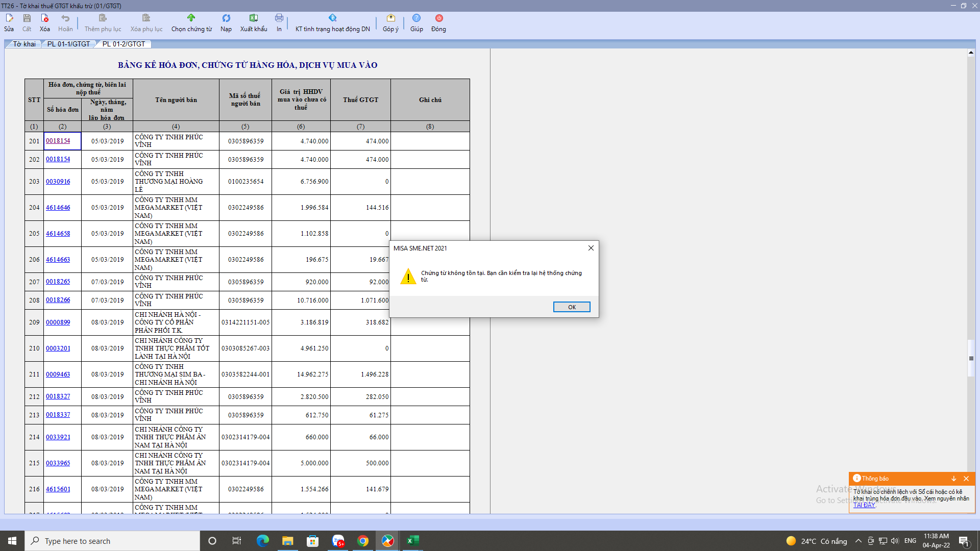Click OK in the MISA warning dialog
Image resolution: width=980 pixels, height=551 pixels.
pyautogui.click(x=572, y=307)
